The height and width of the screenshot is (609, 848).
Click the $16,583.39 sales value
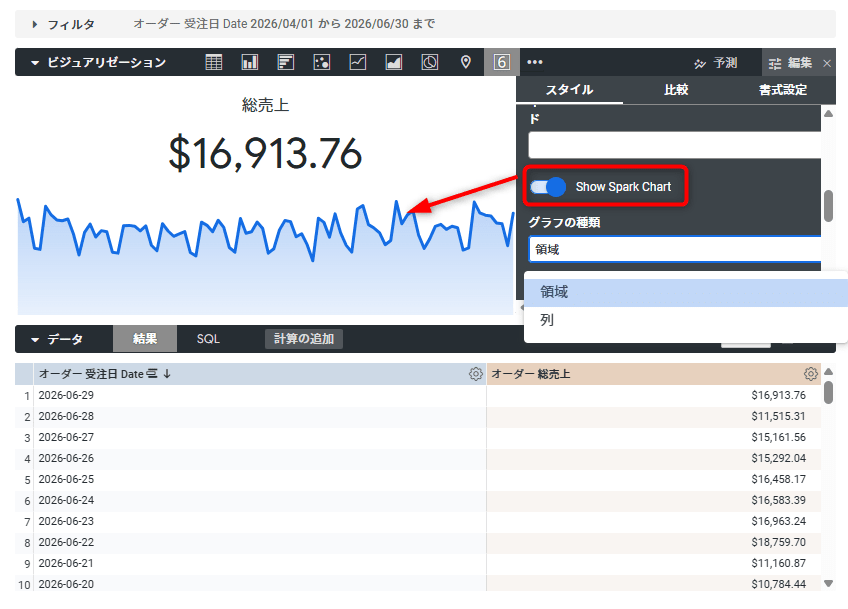point(778,500)
